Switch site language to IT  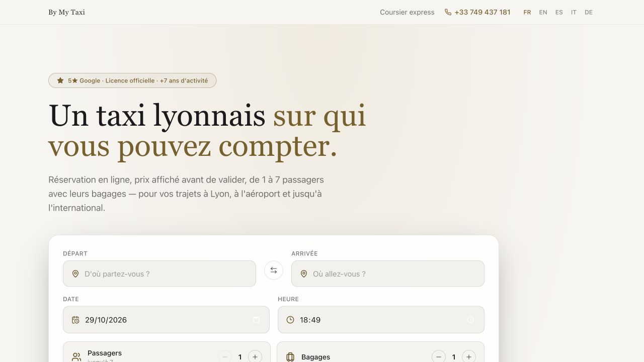pos(574,12)
